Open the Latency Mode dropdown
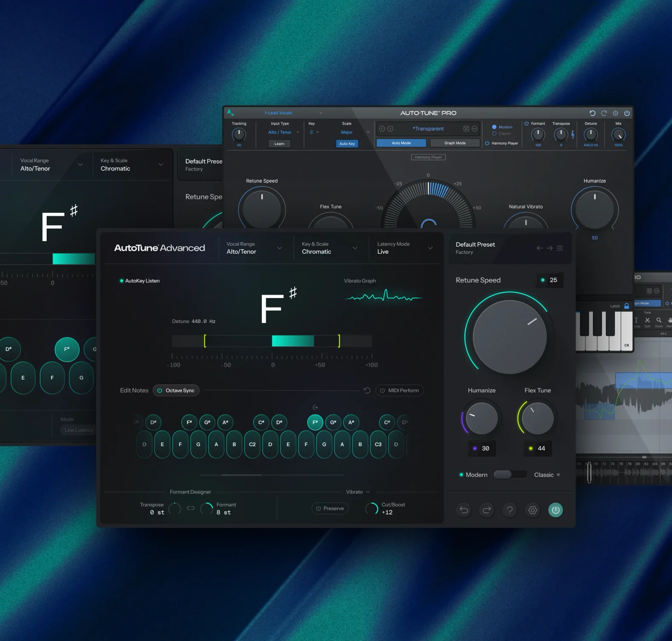Image resolution: width=672 pixels, height=641 pixels. [405, 248]
